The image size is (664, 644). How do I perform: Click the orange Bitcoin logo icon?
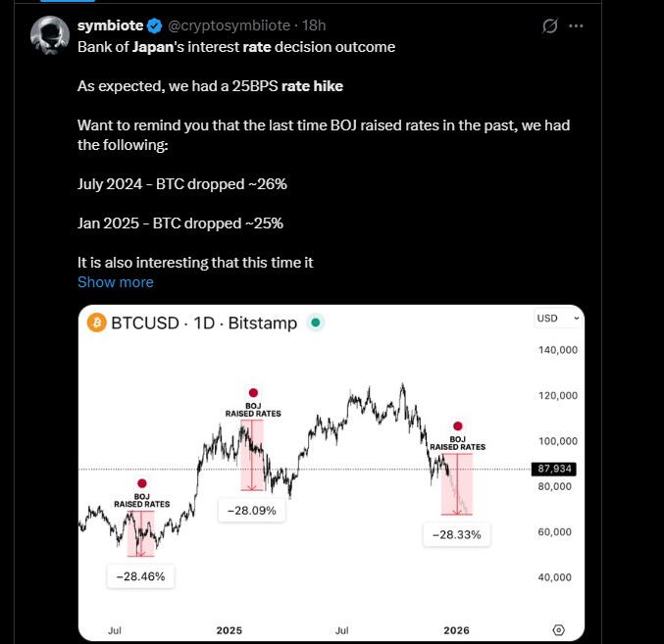97,322
